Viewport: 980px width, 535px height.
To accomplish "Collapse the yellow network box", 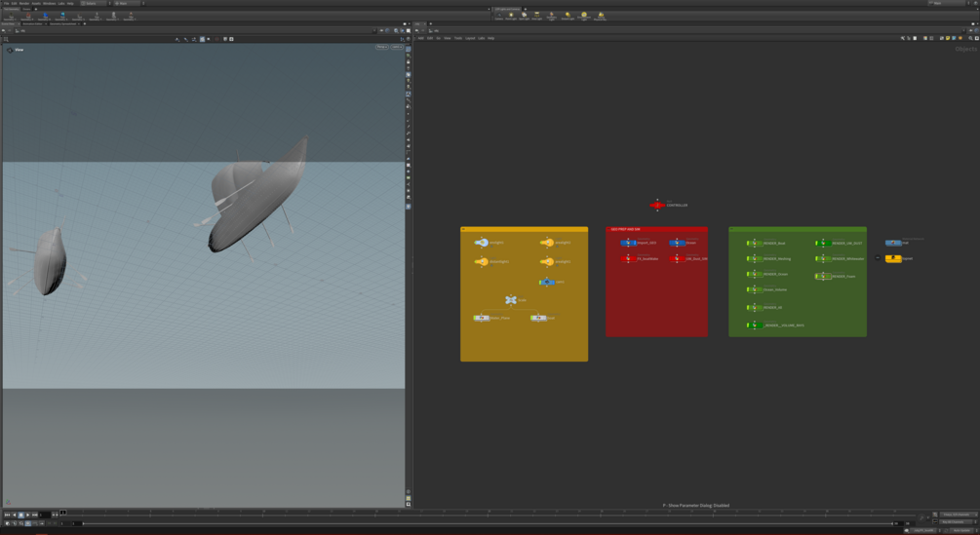I will (463, 229).
